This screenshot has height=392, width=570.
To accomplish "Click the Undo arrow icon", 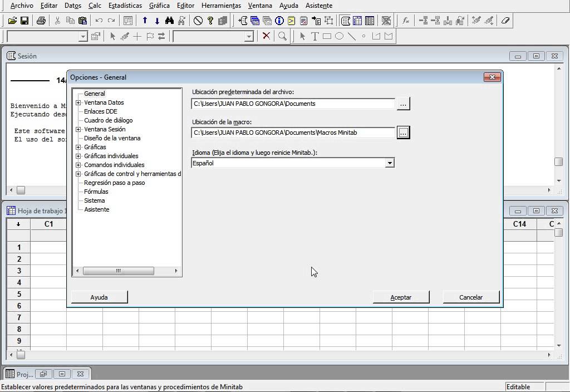I will [x=99, y=21].
